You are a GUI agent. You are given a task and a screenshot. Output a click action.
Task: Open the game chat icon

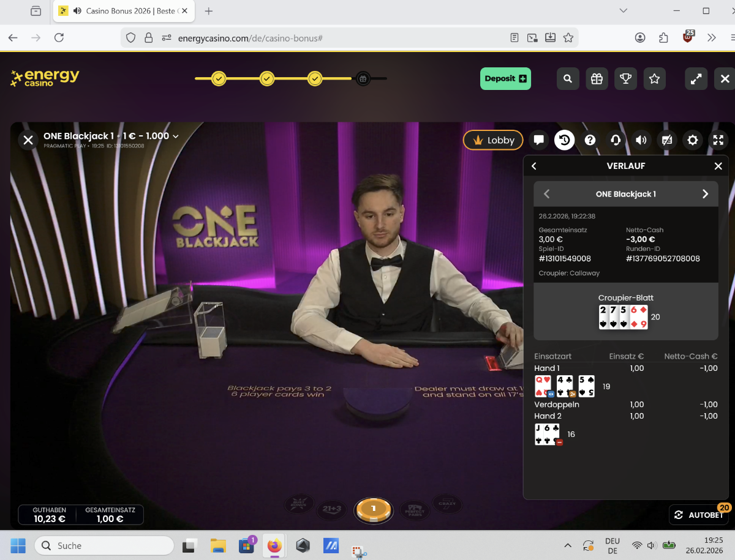(539, 140)
